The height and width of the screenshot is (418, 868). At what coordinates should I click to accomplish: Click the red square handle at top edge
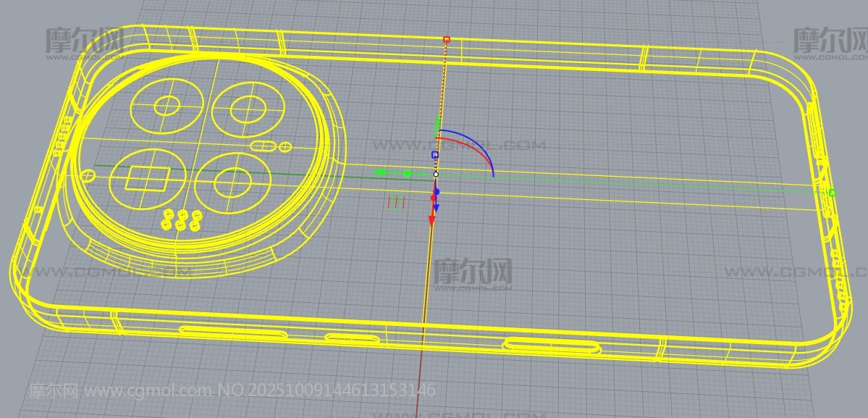[x=446, y=40]
